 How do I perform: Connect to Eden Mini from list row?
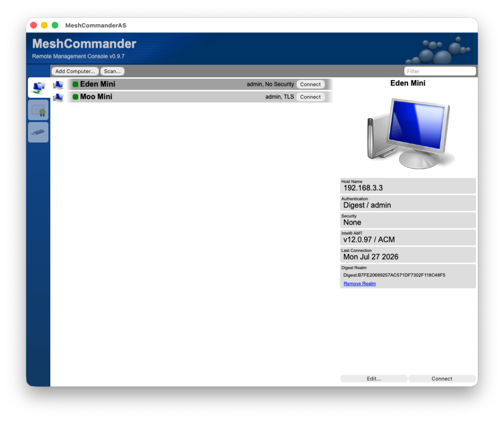(310, 85)
